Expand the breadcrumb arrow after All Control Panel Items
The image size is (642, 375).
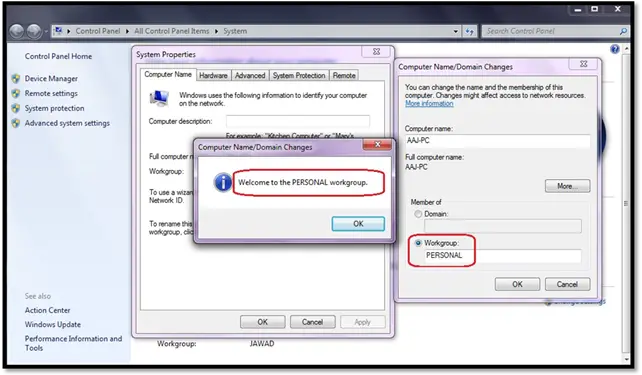(216, 31)
